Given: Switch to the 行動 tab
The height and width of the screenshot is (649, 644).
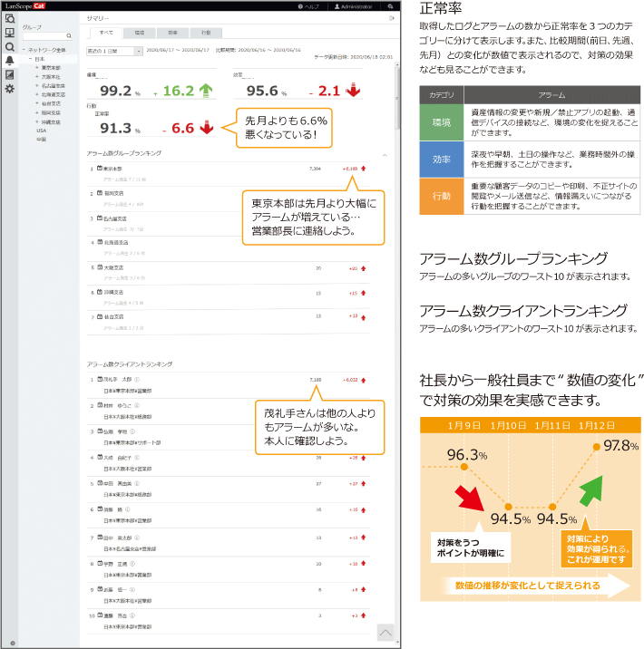Looking at the screenshot, I should point(206,32).
